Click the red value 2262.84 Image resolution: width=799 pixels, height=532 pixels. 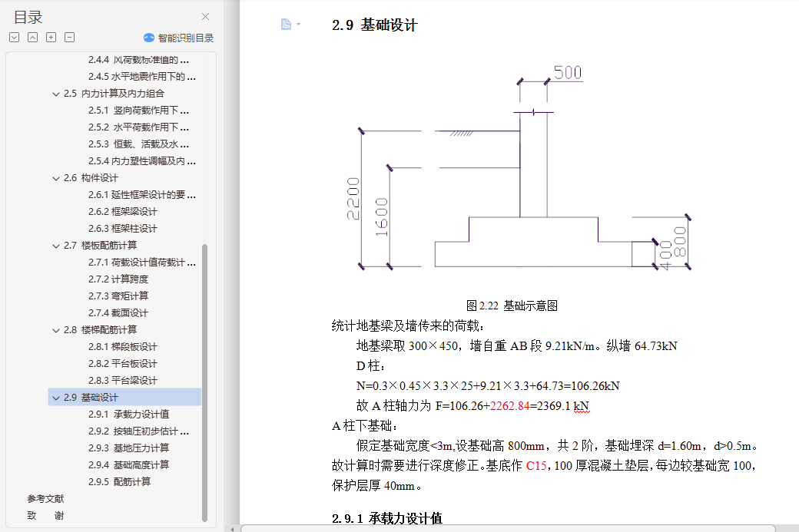[509, 406]
